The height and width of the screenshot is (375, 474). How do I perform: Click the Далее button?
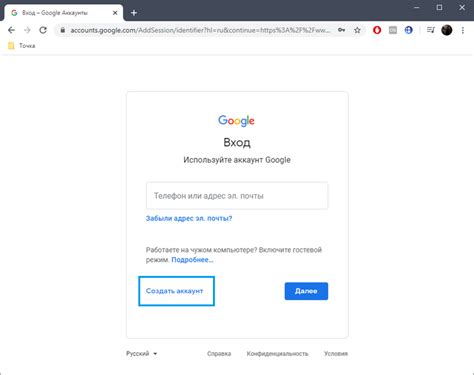coord(306,291)
